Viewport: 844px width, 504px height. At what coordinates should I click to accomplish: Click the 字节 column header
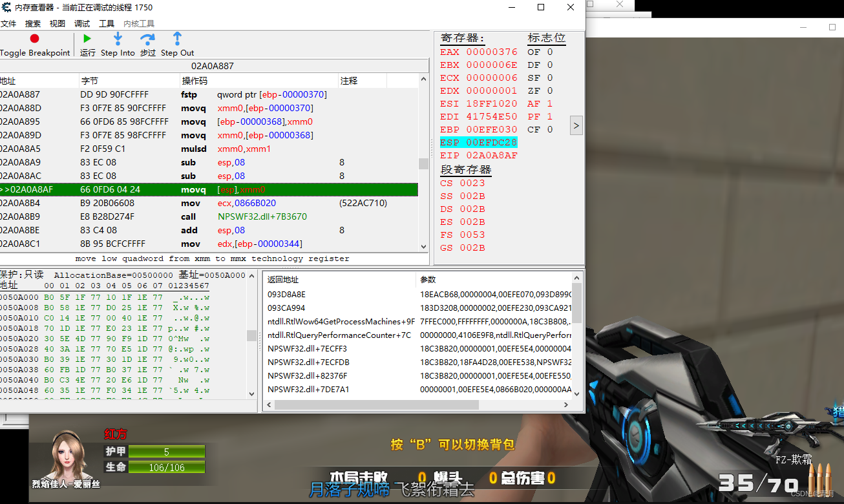[x=129, y=81]
